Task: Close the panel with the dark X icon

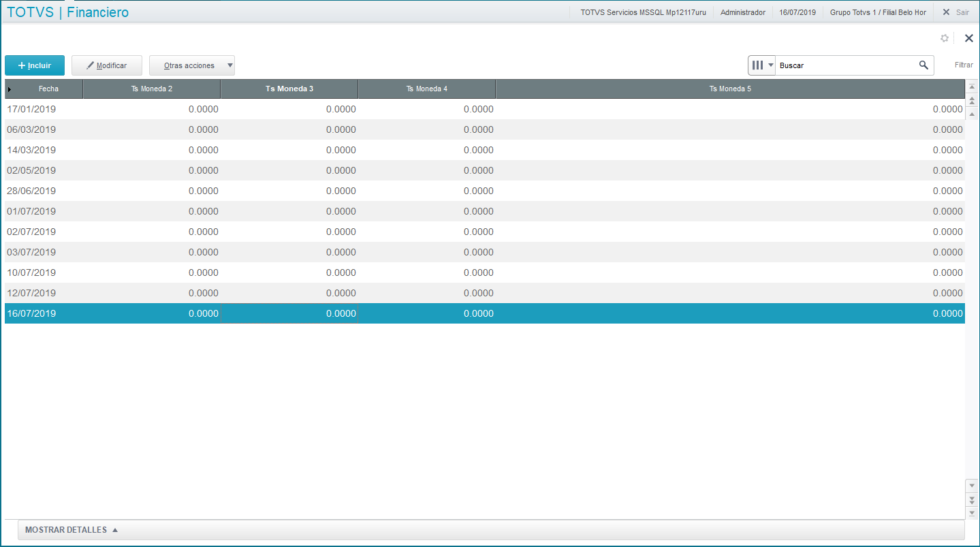Action: pos(969,38)
